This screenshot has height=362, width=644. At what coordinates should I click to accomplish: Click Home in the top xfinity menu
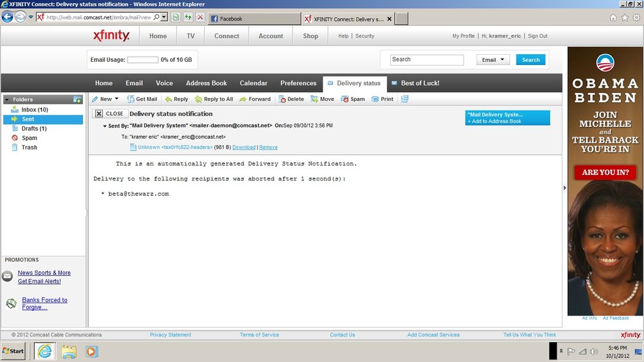[x=158, y=35]
